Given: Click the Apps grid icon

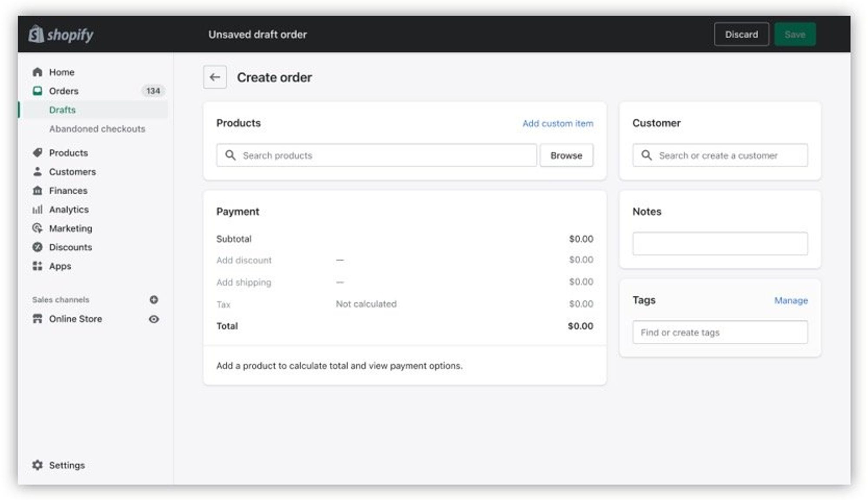Looking at the screenshot, I should (x=38, y=266).
